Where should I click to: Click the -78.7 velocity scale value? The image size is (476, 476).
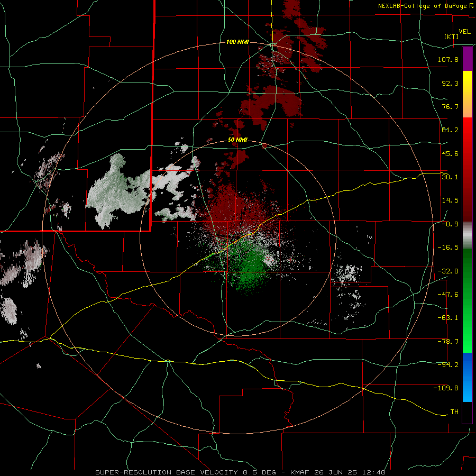[x=448, y=342]
